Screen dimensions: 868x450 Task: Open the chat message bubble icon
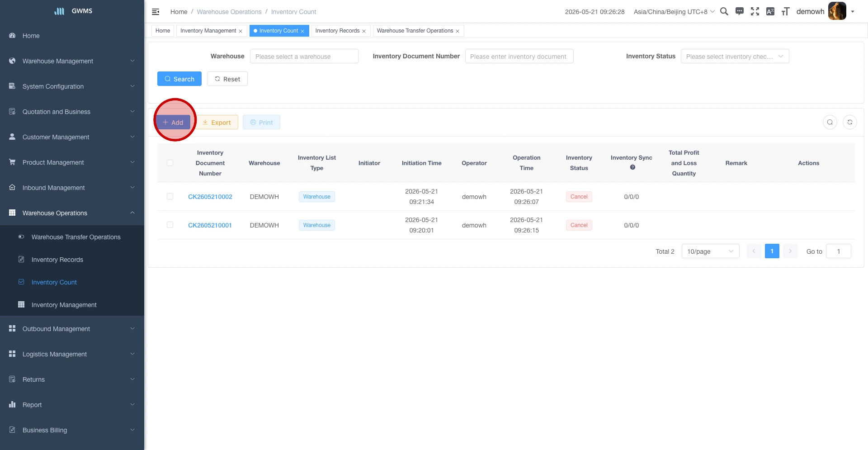740,11
